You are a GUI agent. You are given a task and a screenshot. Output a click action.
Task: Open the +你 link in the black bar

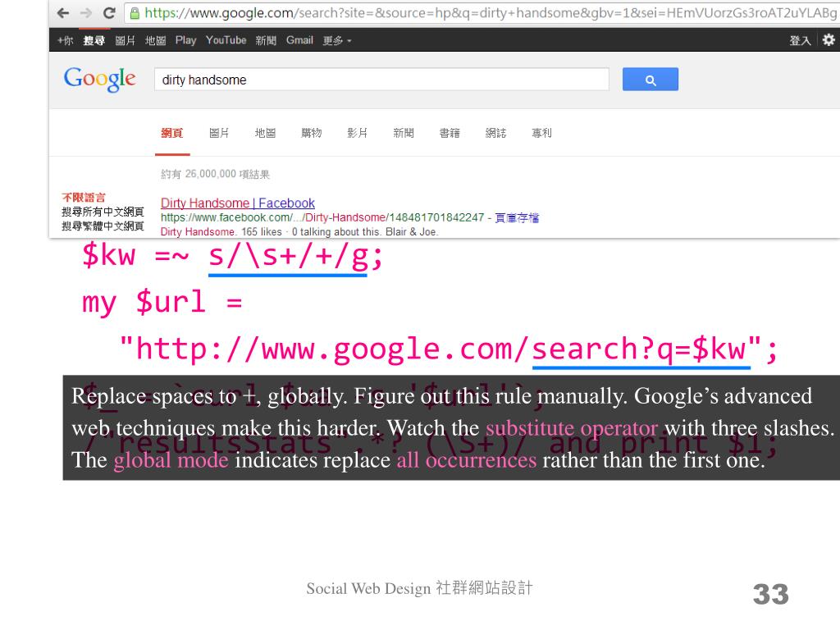pos(66,40)
